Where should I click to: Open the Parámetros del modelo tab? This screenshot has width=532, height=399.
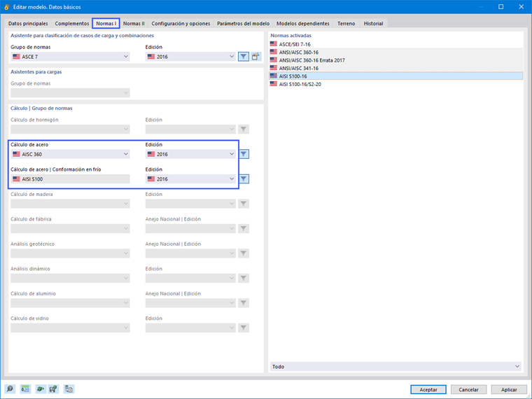click(x=244, y=23)
